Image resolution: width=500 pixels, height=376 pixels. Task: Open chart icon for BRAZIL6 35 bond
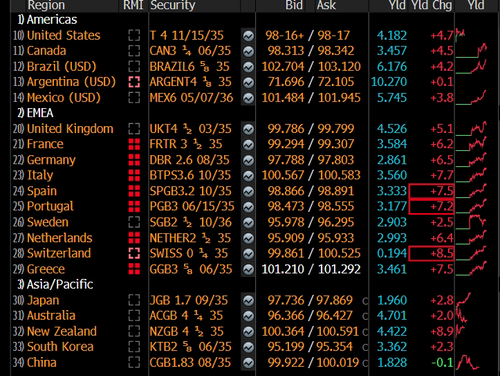[x=248, y=67]
